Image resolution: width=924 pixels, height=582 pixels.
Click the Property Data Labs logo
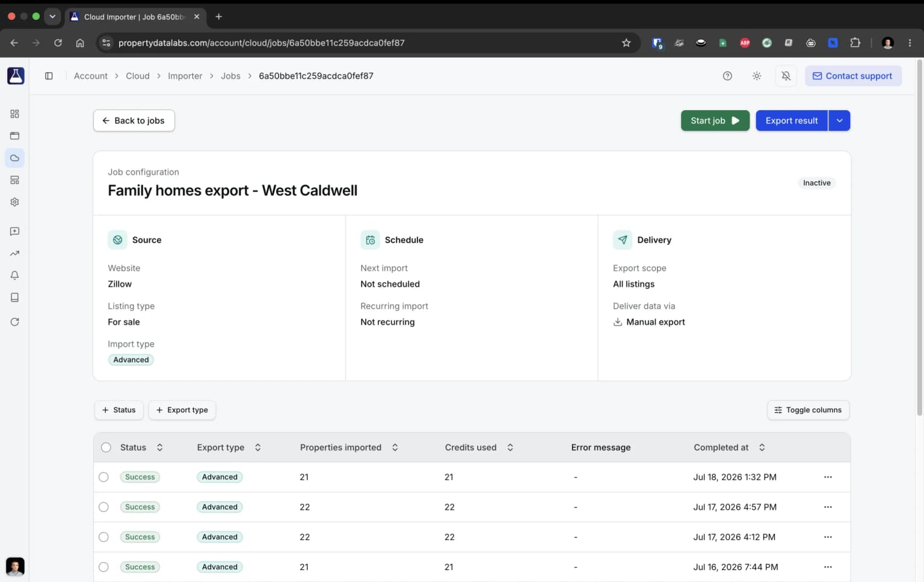16,76
